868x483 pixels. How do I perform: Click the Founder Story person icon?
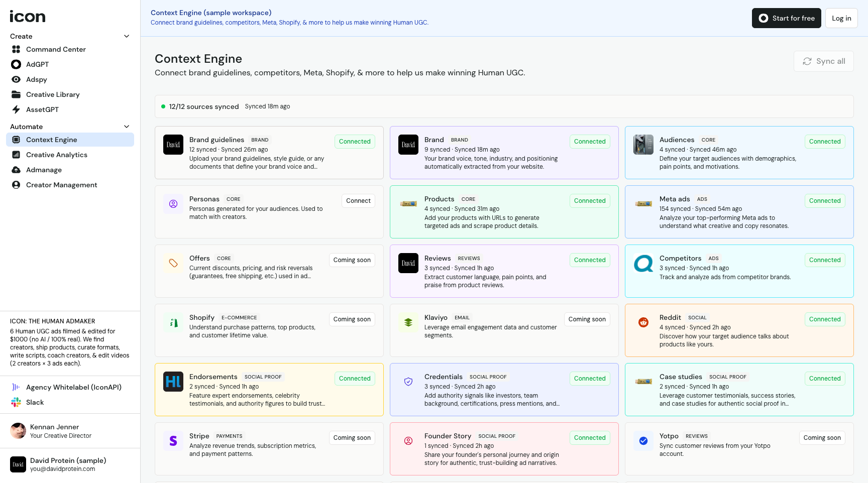point(408,441)
